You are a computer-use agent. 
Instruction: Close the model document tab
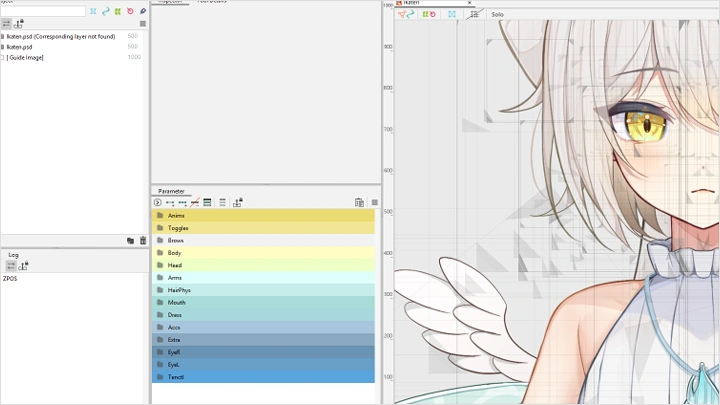click(469, 3)
